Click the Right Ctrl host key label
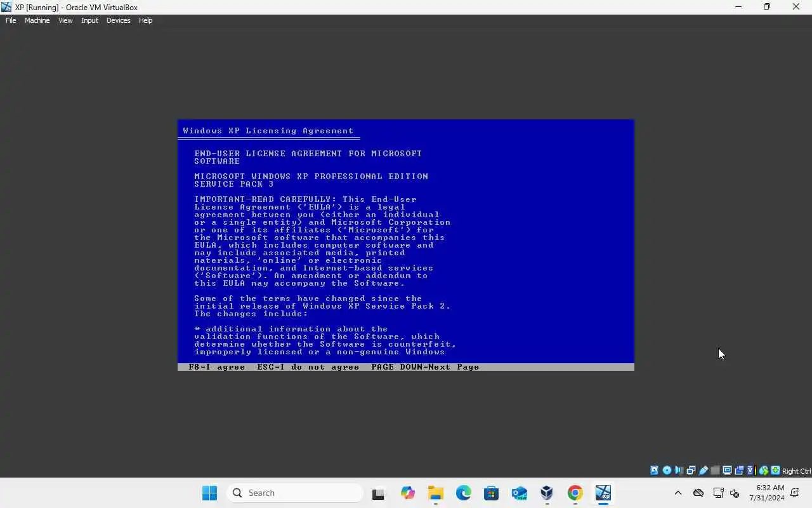812x508 pixels. point(797,471)
